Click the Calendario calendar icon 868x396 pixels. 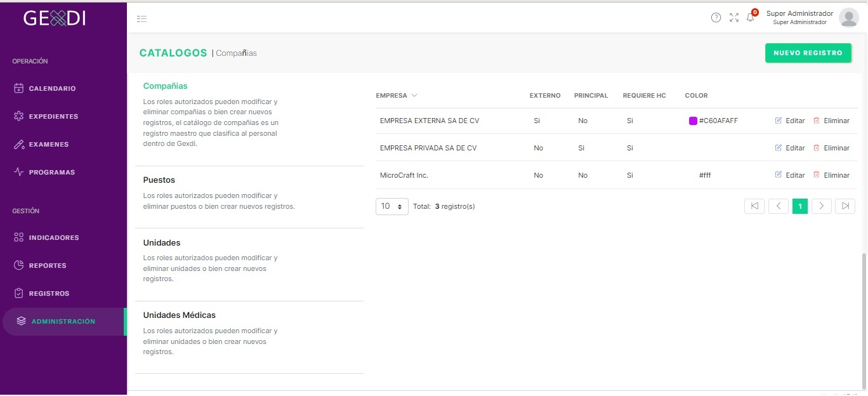coord(19,88)
